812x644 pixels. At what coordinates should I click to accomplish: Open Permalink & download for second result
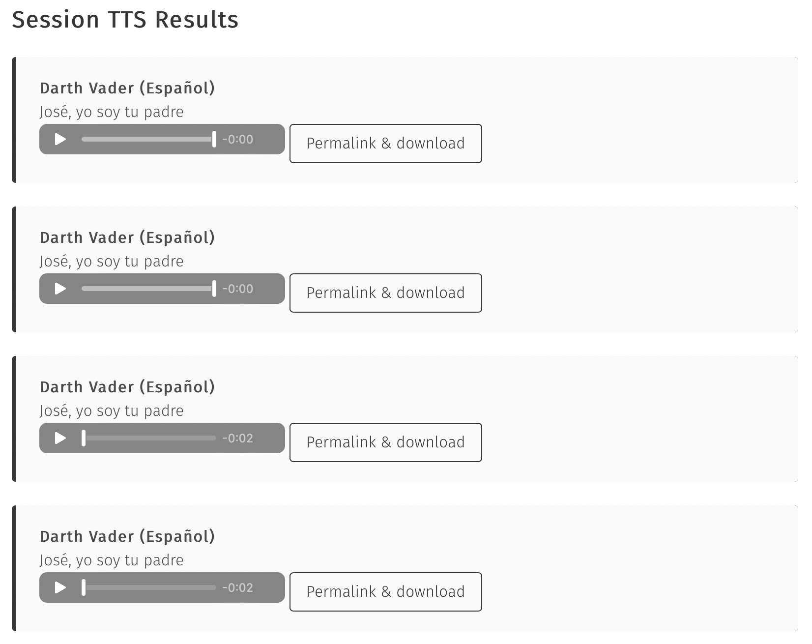(385, 293)
